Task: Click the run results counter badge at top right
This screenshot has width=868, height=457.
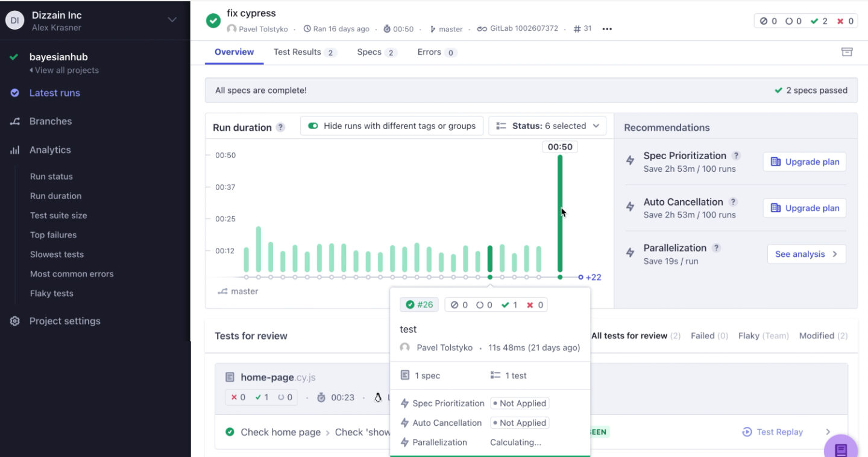Action: 806,20
